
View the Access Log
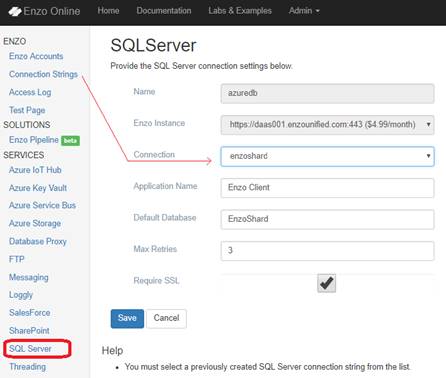tap(30, 92)
